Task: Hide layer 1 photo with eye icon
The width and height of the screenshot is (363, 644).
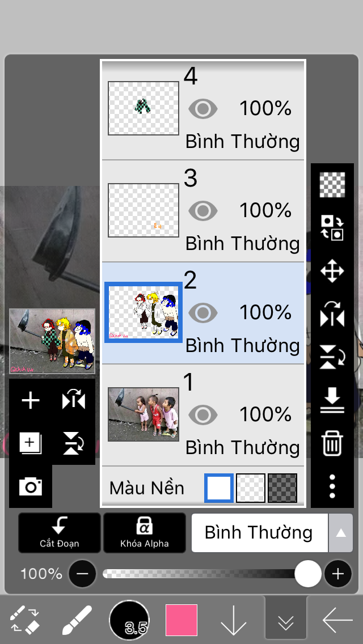Action: (202, 414)
